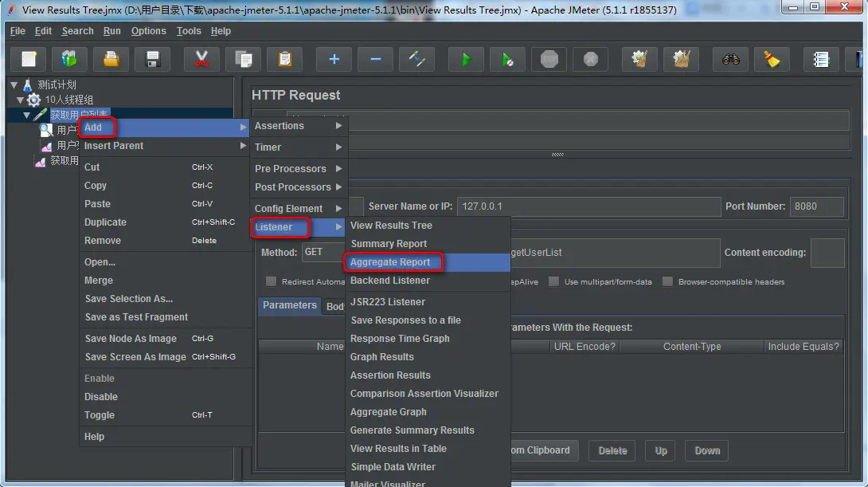This screenshot has height=487, width=868.
Task: Click the 测试计划 flask icon in tree
Action: click(x=27, y=84)
